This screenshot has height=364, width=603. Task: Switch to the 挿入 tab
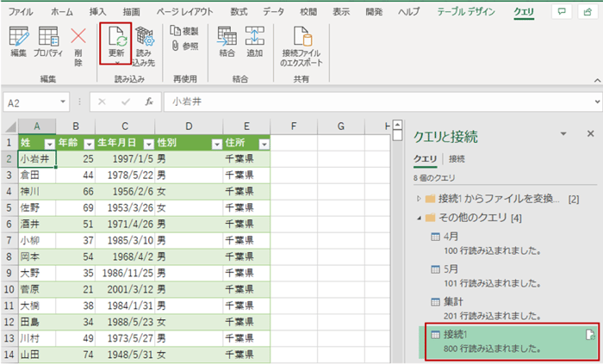97,12
